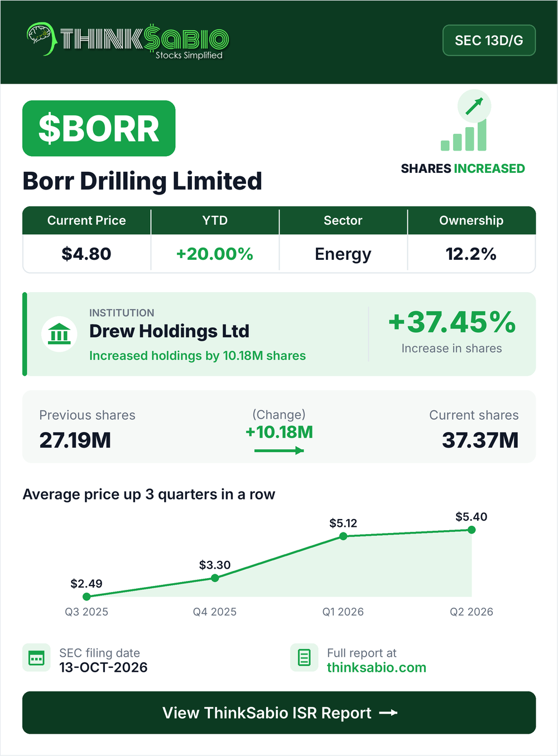Screen dimensions: 558x756
Task: Click the $BORR ticker badge
Action: pos(99,128)
